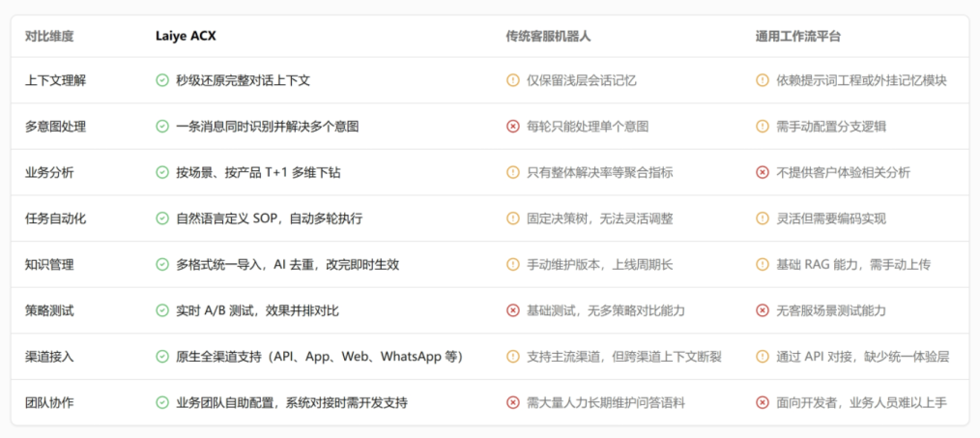Select the 通用工作流平台 column header
Image resolution: width=980 pixels, height=438 pixels.
(797, 36)
